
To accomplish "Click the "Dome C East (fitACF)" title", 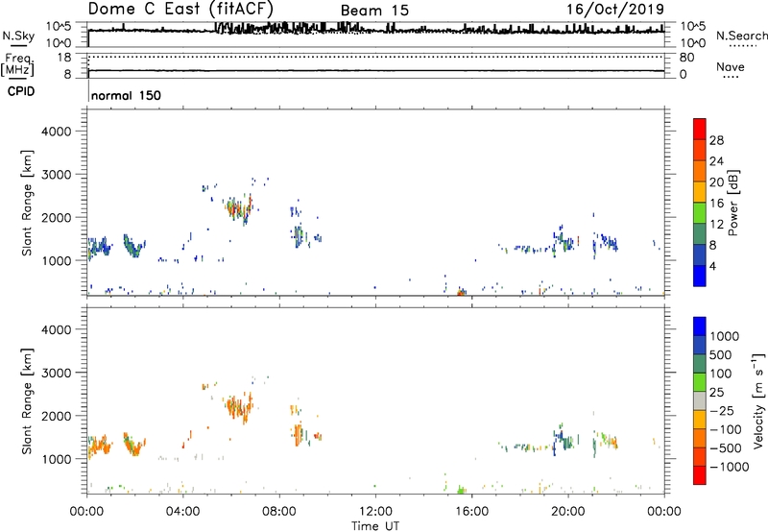I will point(180,10).
